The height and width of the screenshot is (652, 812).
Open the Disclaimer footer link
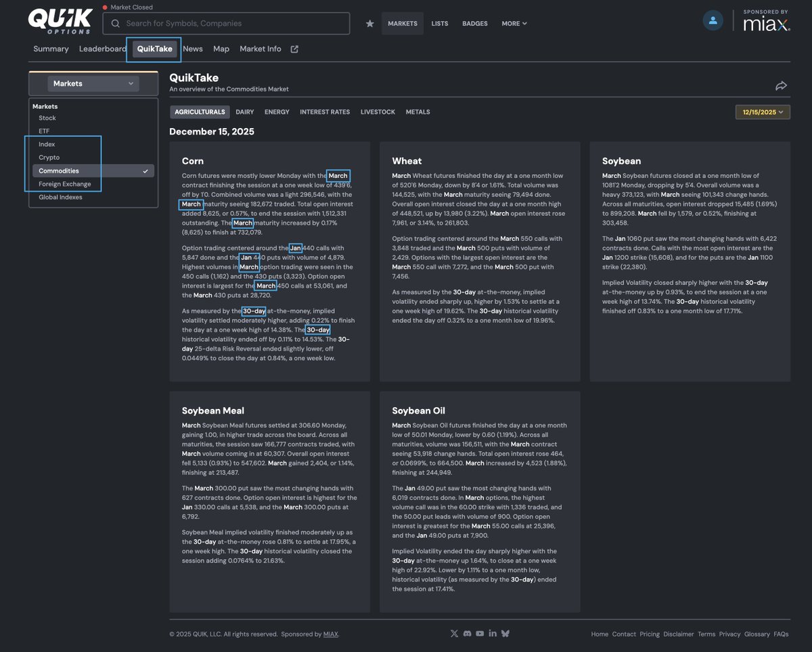[679, 634]
